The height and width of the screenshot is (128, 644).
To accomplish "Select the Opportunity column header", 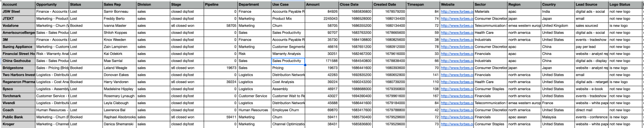I will point(52,5).
